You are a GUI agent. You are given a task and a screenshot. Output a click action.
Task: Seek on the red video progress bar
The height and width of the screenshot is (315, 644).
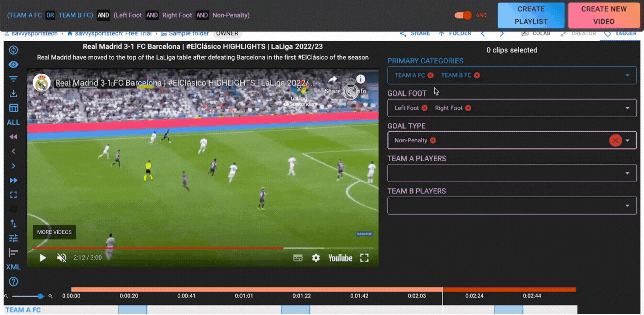coord(158,248)
